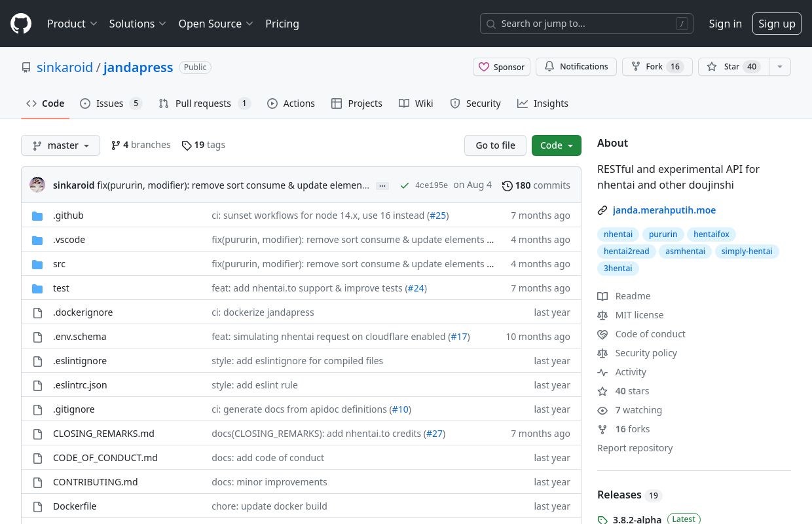View the 4 branches list
The width and height of the screenshot is (812, 524).
(x=141, y=145)
